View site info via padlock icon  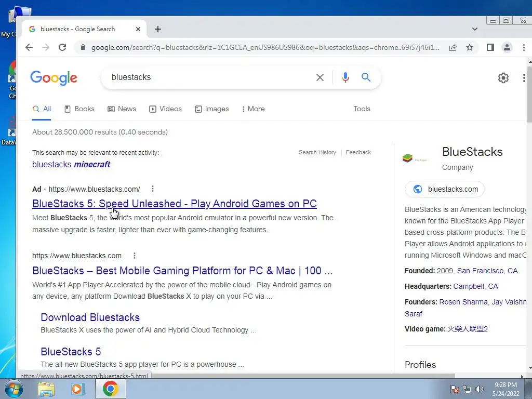[83, 47]
